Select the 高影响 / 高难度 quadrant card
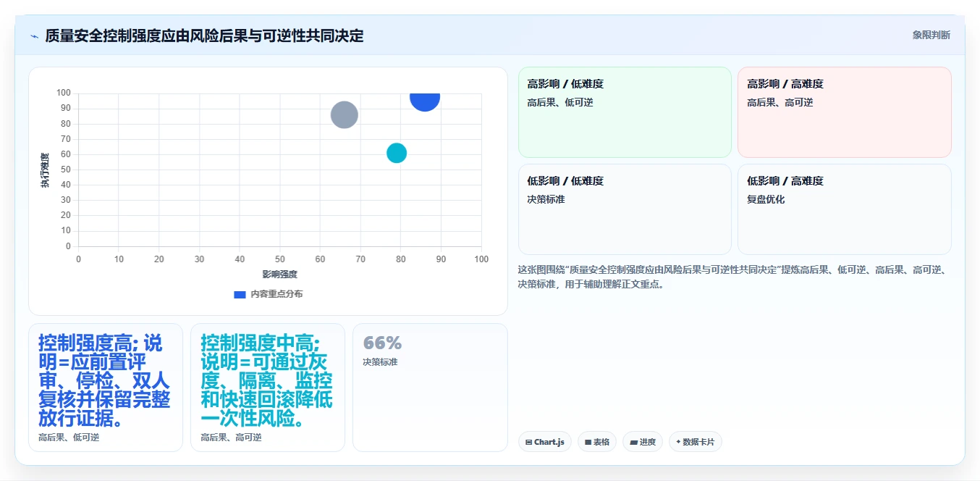Image resolution: width=980 pixels, height=481 pixels. [x=844, y=112]
